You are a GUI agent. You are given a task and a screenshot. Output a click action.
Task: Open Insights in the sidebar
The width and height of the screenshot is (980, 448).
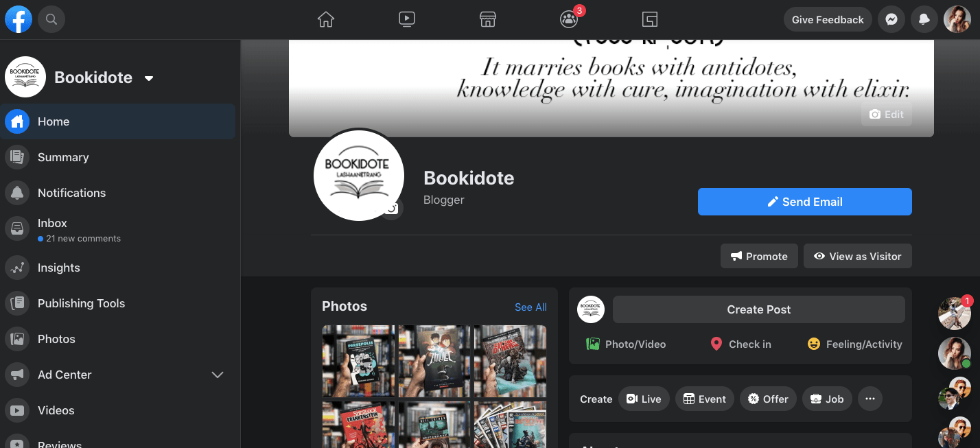(x=59, y=268)
